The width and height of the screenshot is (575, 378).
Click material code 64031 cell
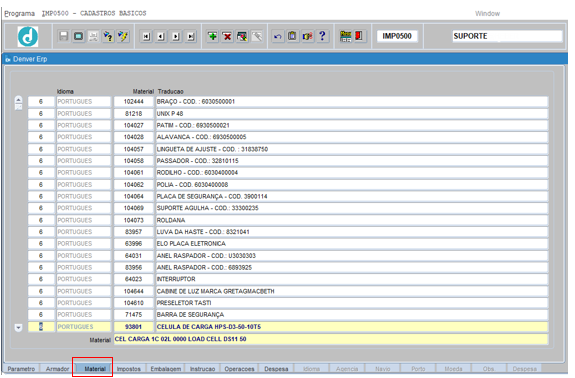(133, 256)
